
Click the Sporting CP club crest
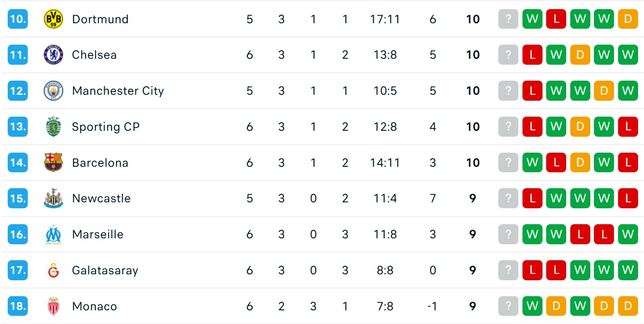pyautogui.click(x=53, y=127)
